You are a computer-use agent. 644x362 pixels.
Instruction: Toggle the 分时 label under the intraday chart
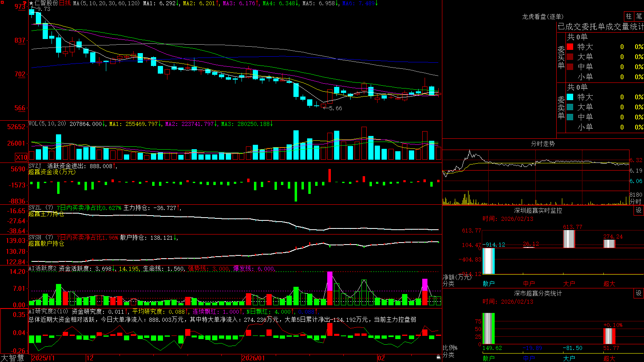pos(636,201)
